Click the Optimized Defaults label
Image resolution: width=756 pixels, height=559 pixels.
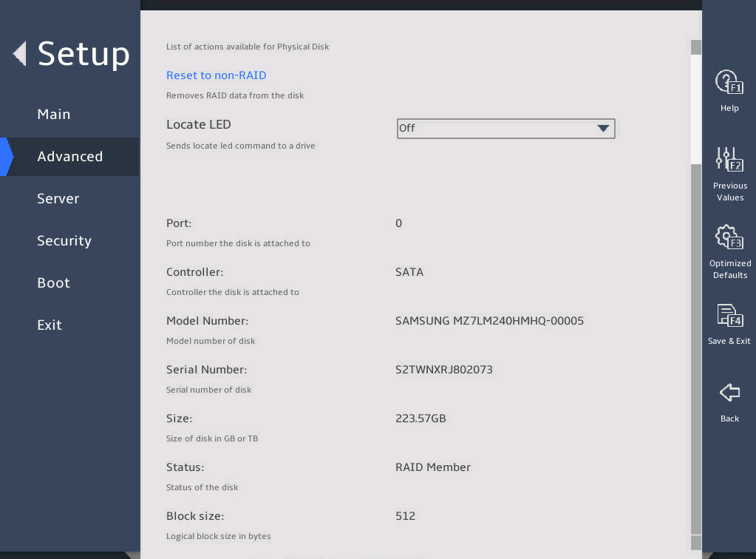(x=730, y=269)
